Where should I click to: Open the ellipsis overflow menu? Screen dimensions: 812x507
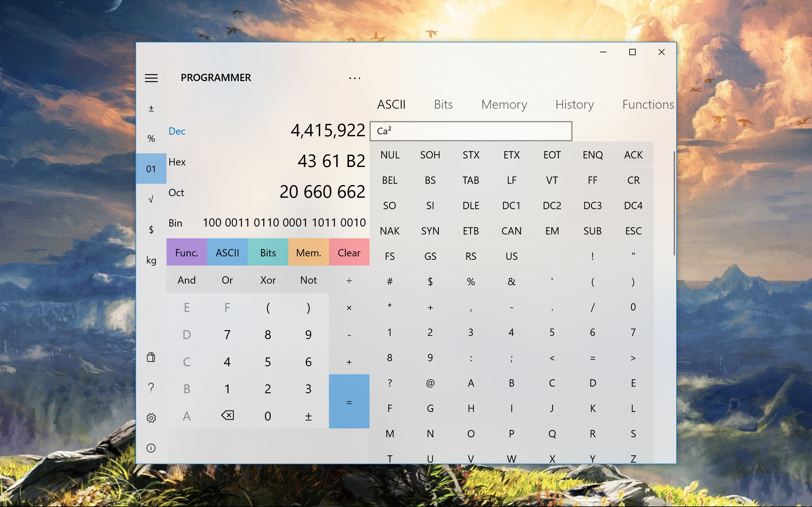(355, 78)
